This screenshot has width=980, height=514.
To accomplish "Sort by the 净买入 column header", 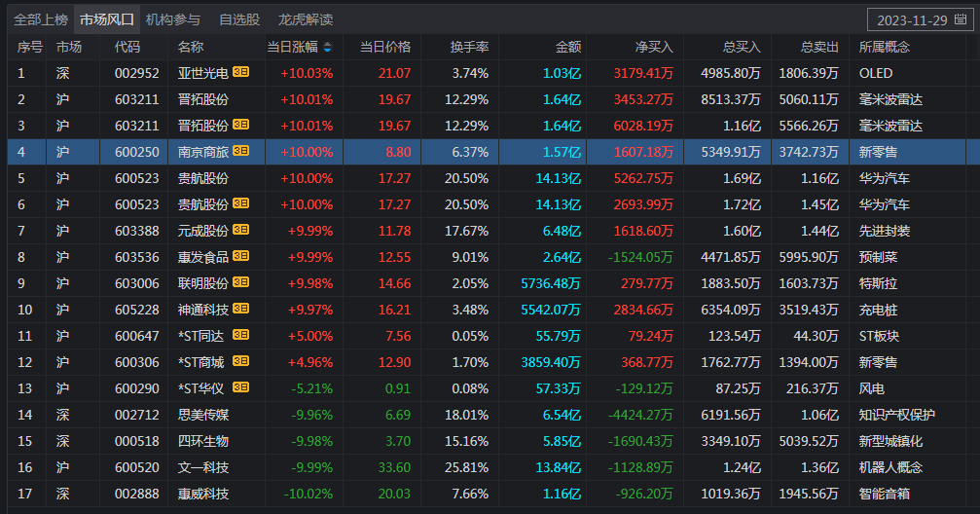I will 654,47.
